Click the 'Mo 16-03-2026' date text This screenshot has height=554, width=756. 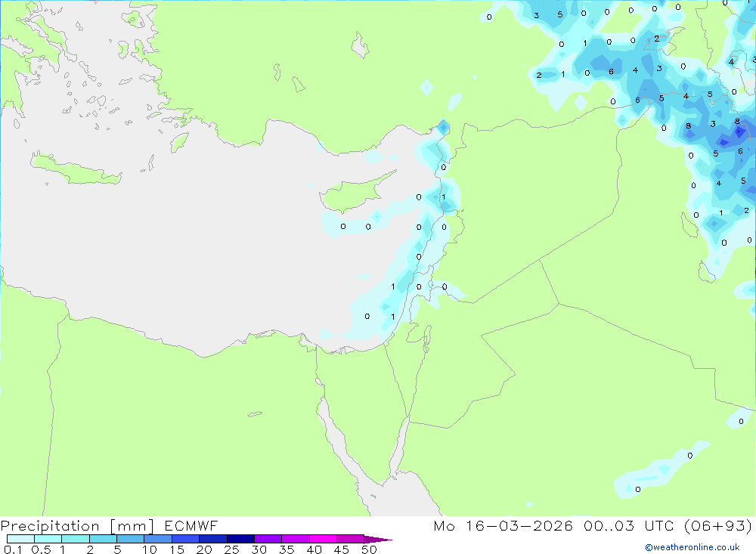point(503,525)
